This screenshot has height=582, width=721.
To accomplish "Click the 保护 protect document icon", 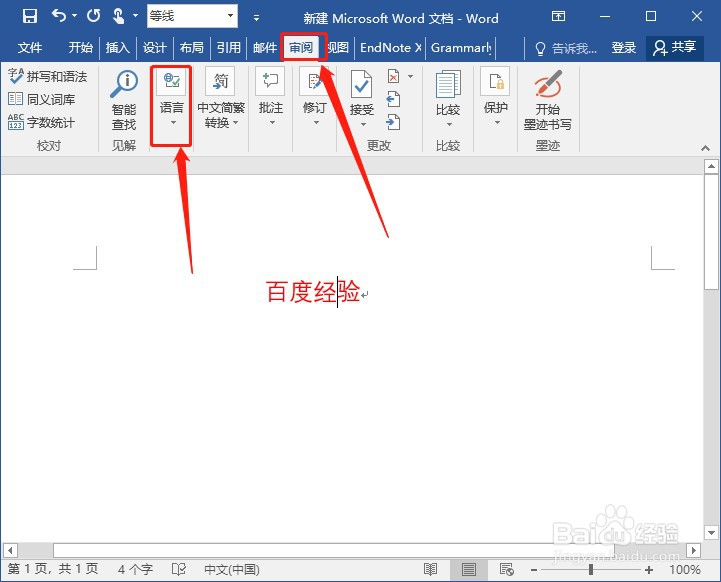I will (x=495, y=81).
